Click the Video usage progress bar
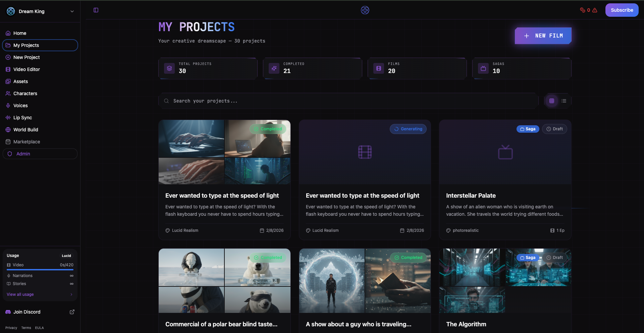The image size is (644, 333). [x=40, y=270]
